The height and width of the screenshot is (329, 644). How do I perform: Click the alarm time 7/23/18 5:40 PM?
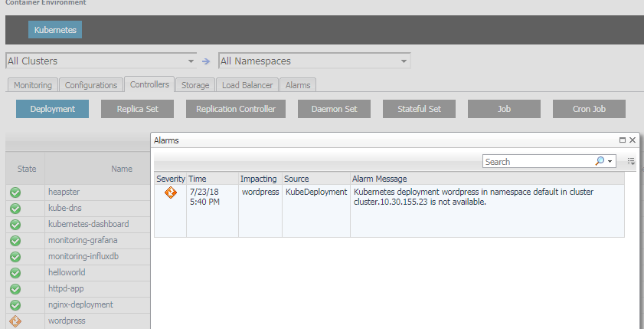point(205,197)
